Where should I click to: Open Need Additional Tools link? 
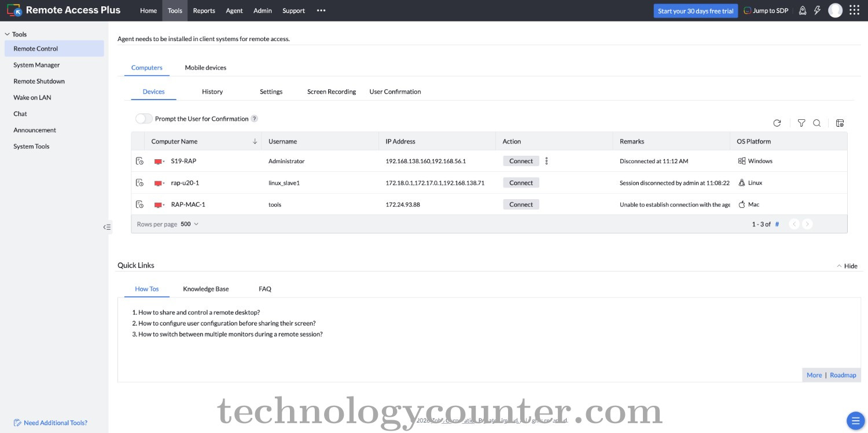(x=50, y=423)
